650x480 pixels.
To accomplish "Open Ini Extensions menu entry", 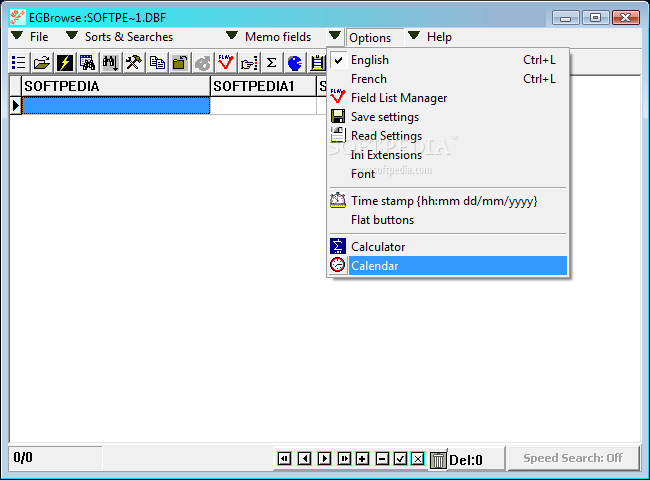I will point(448,155).
